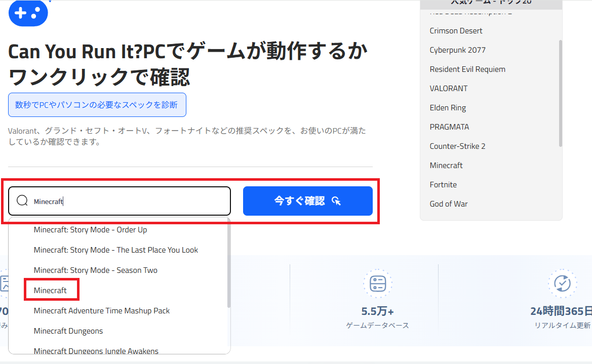Image resolution: width=592 pixels, height=364 pixels.
Task: Open Cyberpunk 2077 in popular games list
Action: (x=458, y=50)
